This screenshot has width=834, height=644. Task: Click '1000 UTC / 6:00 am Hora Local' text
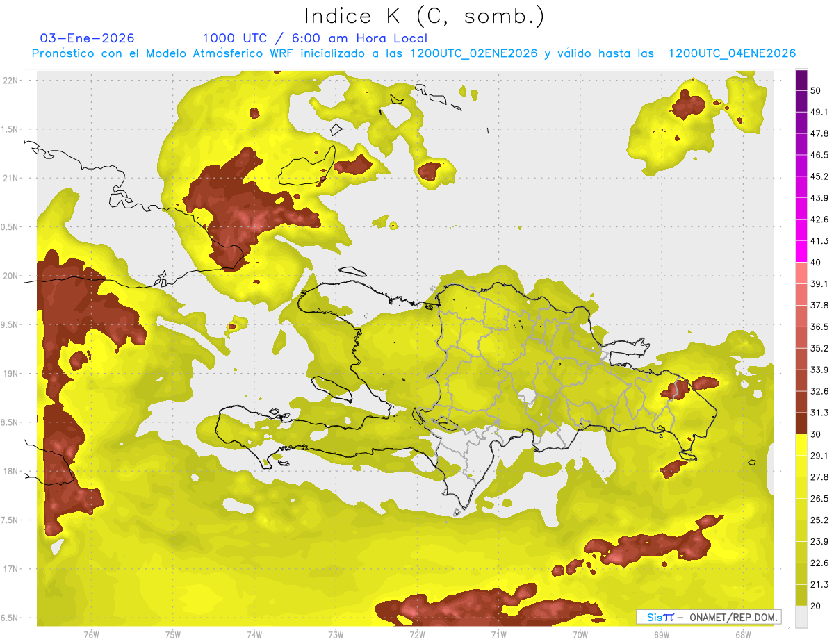coord(315,38)
